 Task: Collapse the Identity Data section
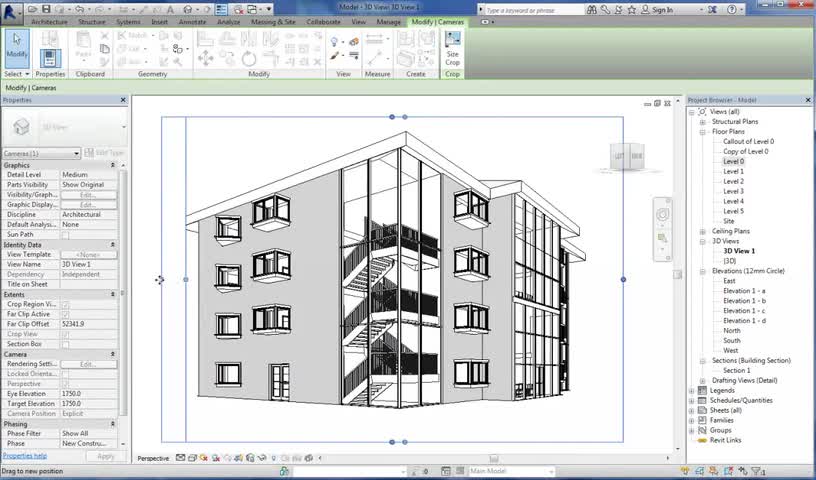coord(112,244)
